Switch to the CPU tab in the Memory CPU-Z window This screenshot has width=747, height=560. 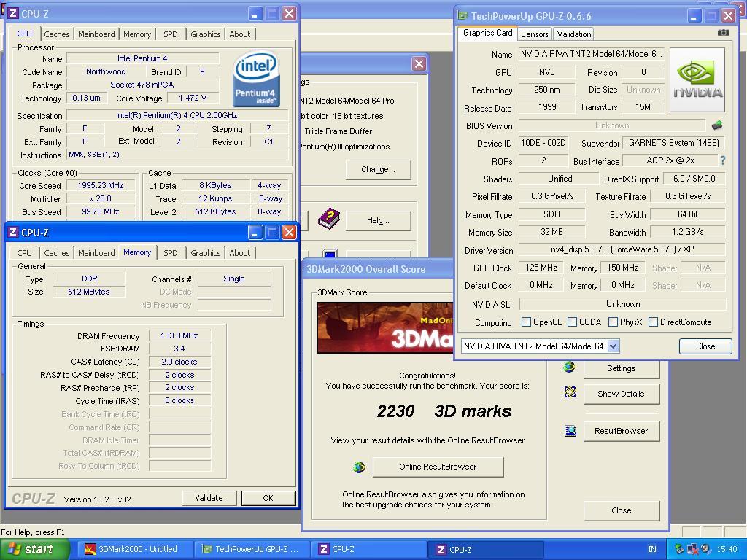[x=24, y=253]
